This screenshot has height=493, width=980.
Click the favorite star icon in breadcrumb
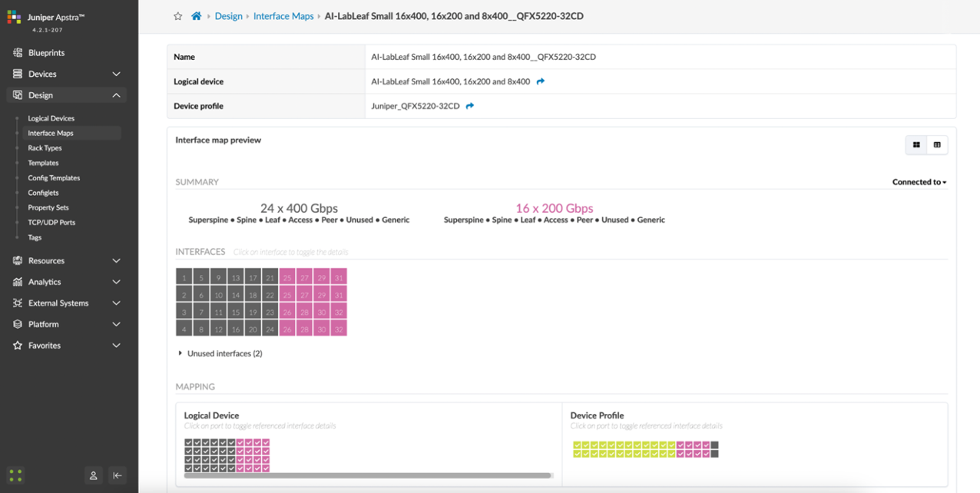pyautogui.click(x=178, y=16)
